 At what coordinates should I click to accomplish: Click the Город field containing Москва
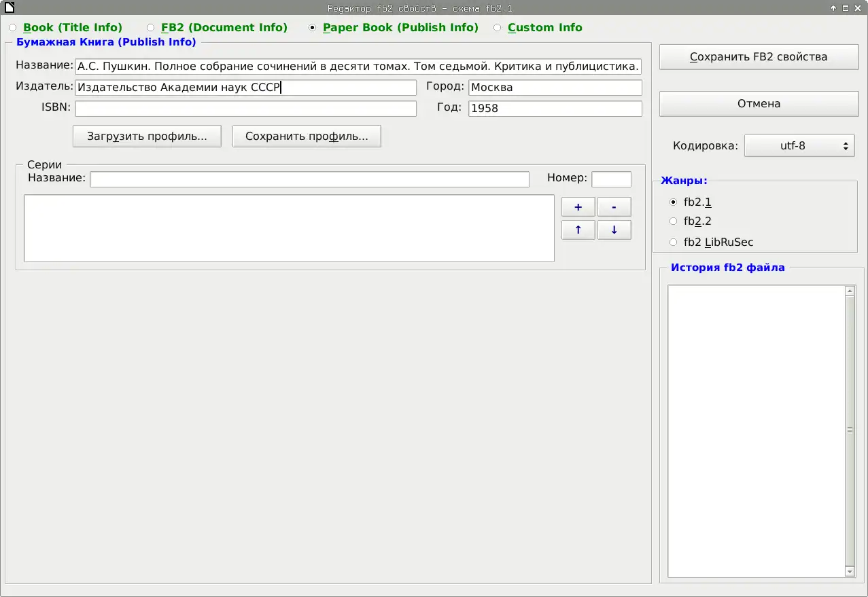pos(555,88)
